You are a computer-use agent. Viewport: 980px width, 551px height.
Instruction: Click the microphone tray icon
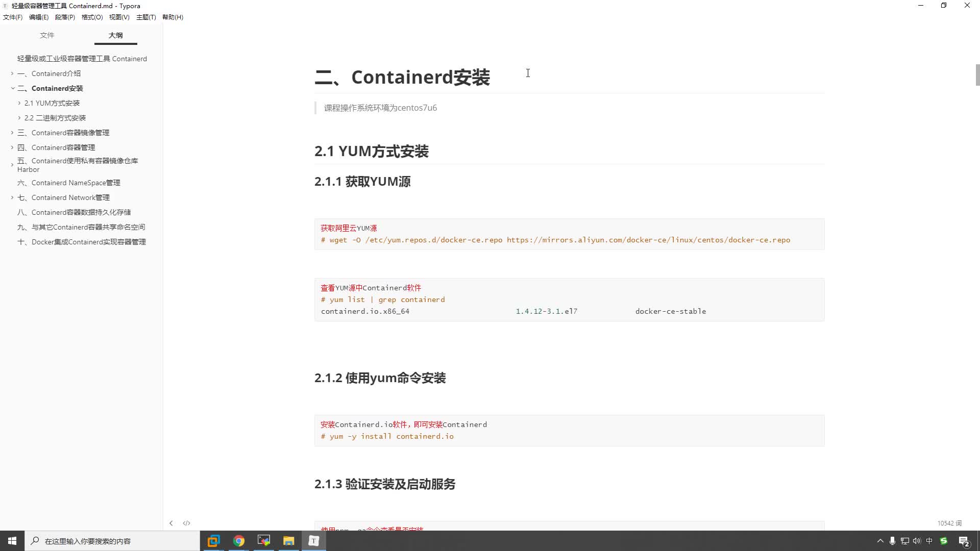[x=892, y=541]
